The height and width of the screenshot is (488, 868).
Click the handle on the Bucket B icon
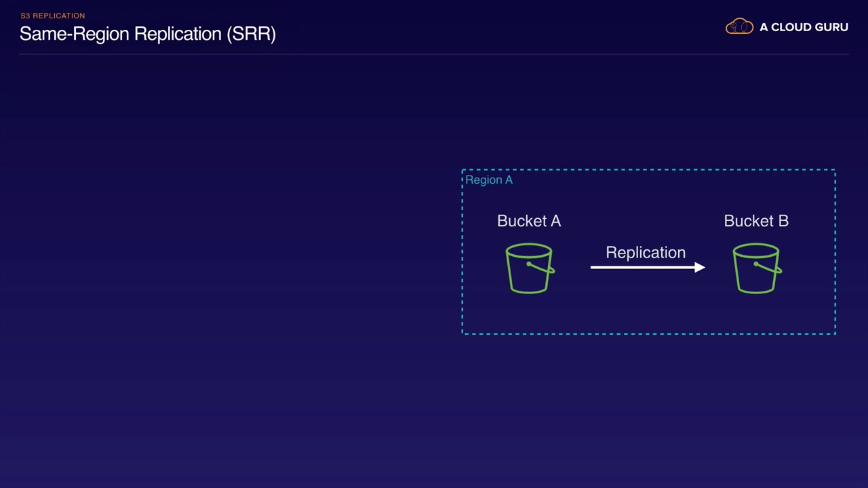(770, 267)
